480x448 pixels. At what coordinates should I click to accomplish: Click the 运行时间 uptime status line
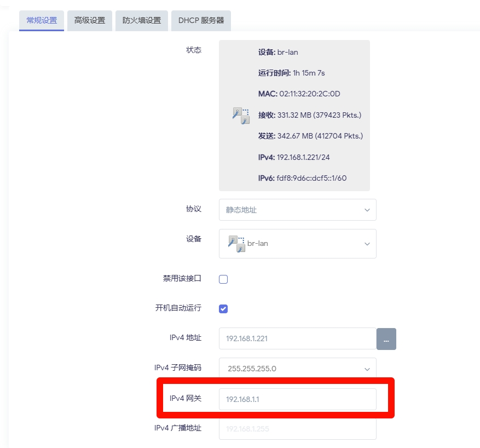point(291,73)
